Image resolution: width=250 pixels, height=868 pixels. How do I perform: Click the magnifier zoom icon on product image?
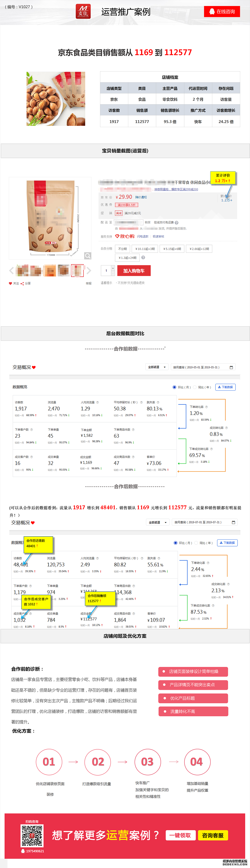[87, 256]
